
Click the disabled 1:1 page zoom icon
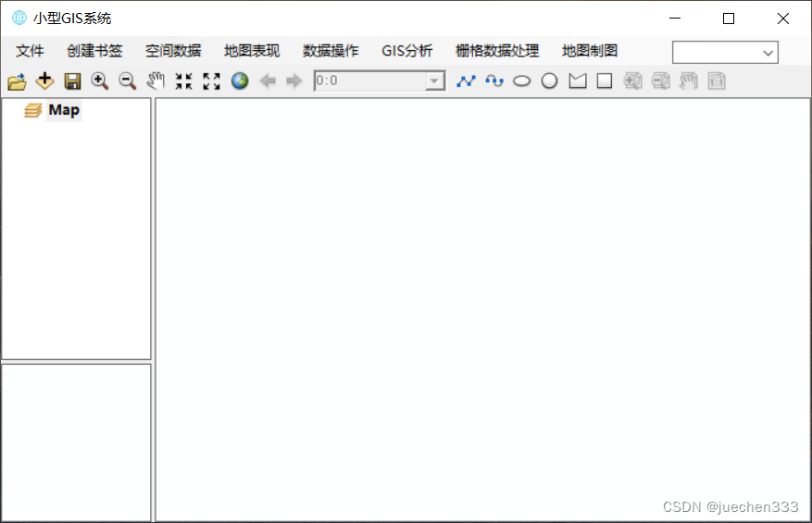tap(717, 81)
